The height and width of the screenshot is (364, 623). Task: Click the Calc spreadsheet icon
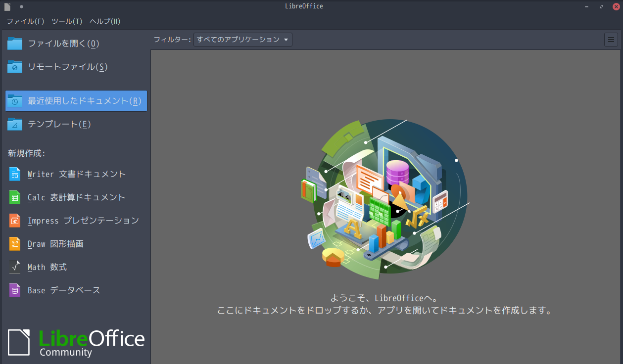[x=15, y=197]
